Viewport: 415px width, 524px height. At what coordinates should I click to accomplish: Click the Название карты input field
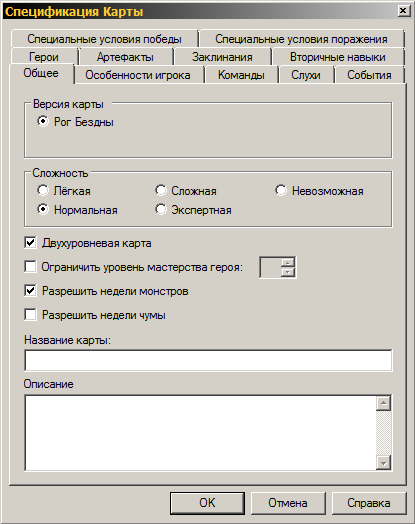point(208,360)
